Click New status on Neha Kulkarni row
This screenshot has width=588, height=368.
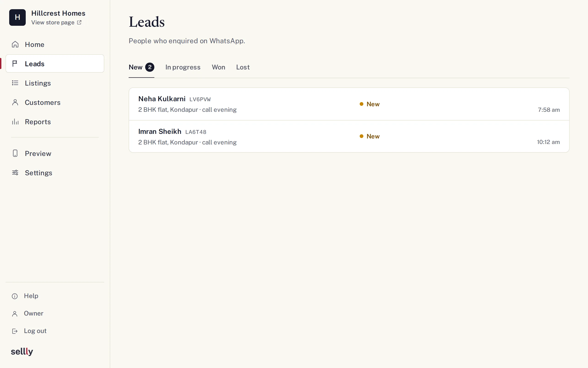coord(370,104)
